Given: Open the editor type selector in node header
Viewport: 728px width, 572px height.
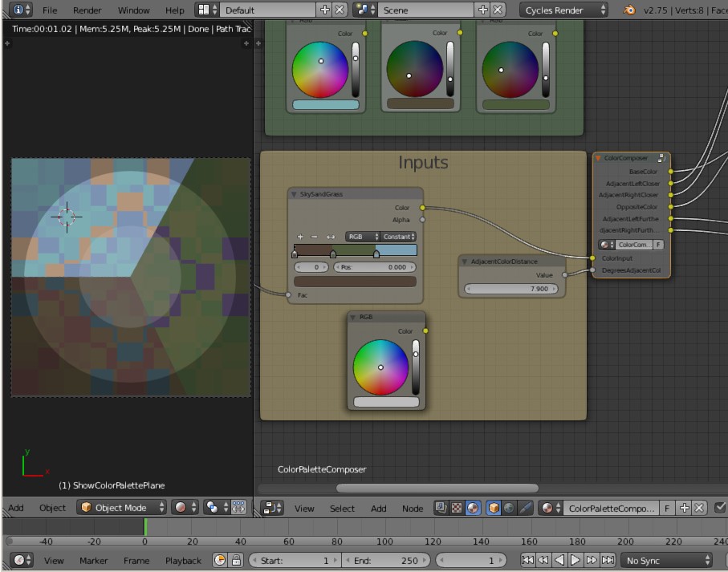Looking at the screenshot, I should [272, 507].
